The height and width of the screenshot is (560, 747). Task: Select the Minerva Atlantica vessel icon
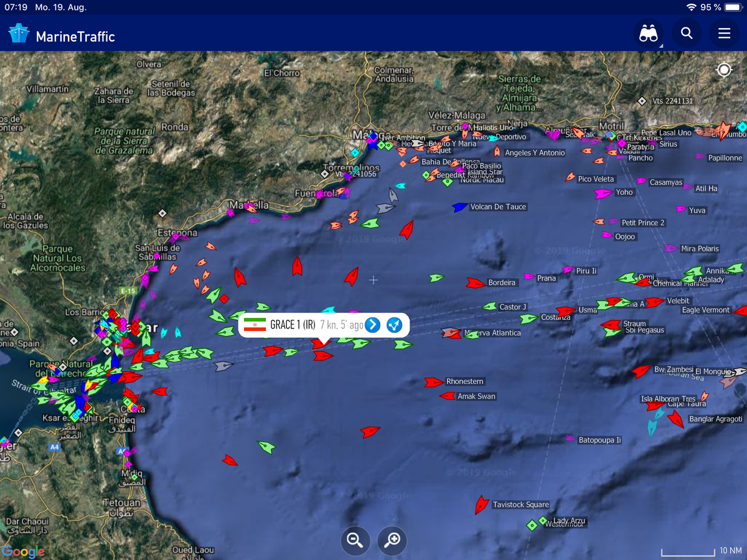pos(451,333)
